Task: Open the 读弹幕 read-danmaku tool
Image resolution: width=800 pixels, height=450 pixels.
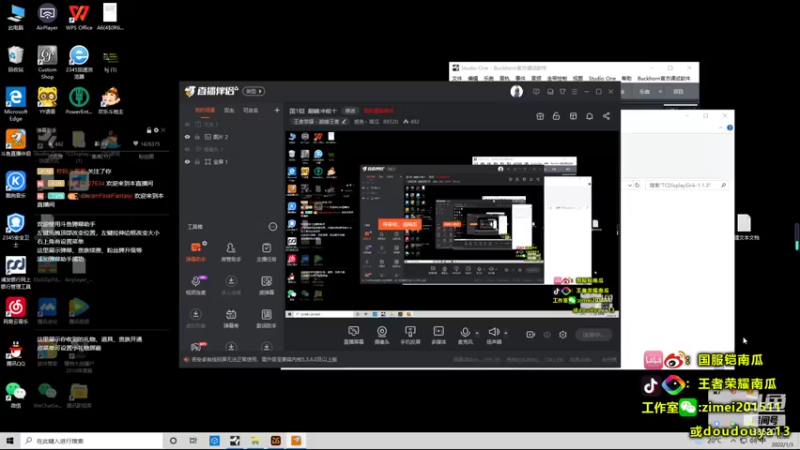Action: pyautogui.click(x=266, y=285)
